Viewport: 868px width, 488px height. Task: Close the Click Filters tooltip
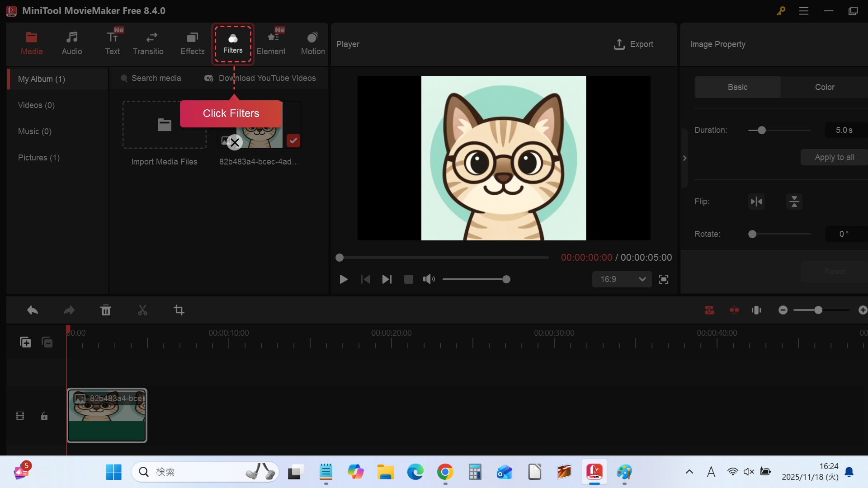point(235,143)
